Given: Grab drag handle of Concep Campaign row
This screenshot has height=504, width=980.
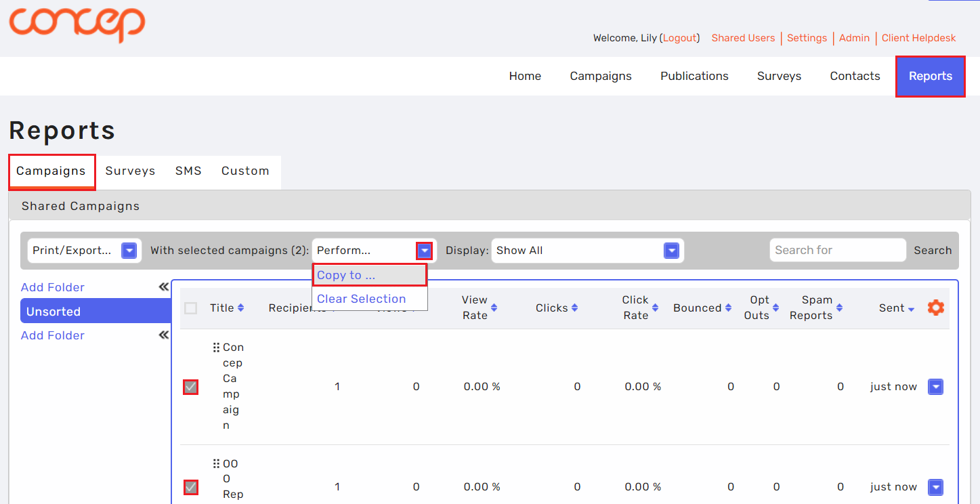Looking at the screenshot, I should (216, 348).
